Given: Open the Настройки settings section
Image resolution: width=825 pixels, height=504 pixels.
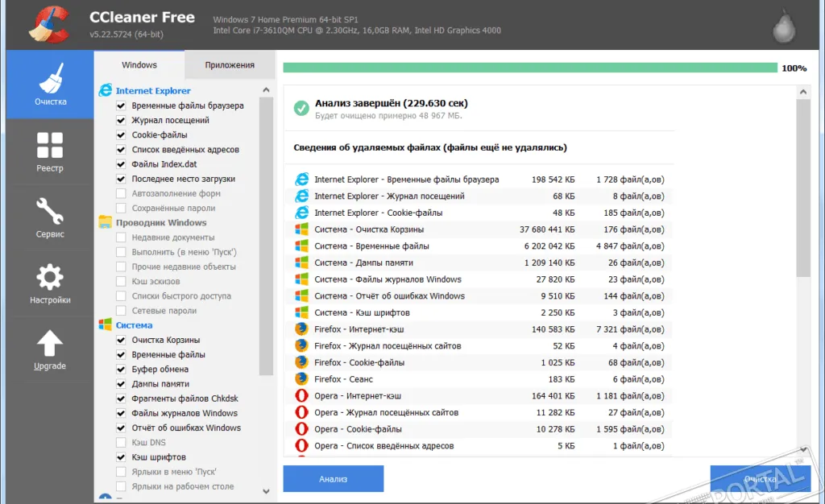Looking at the screenshot, I should tap(50, 283).
